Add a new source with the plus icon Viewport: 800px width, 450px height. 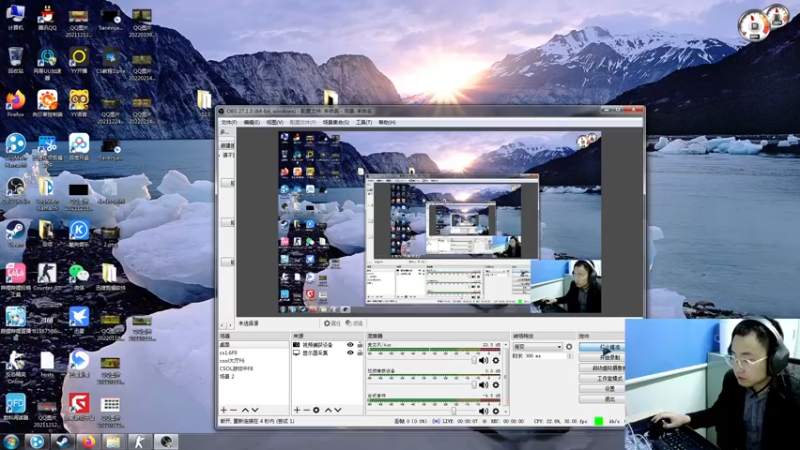click(297, 410)
